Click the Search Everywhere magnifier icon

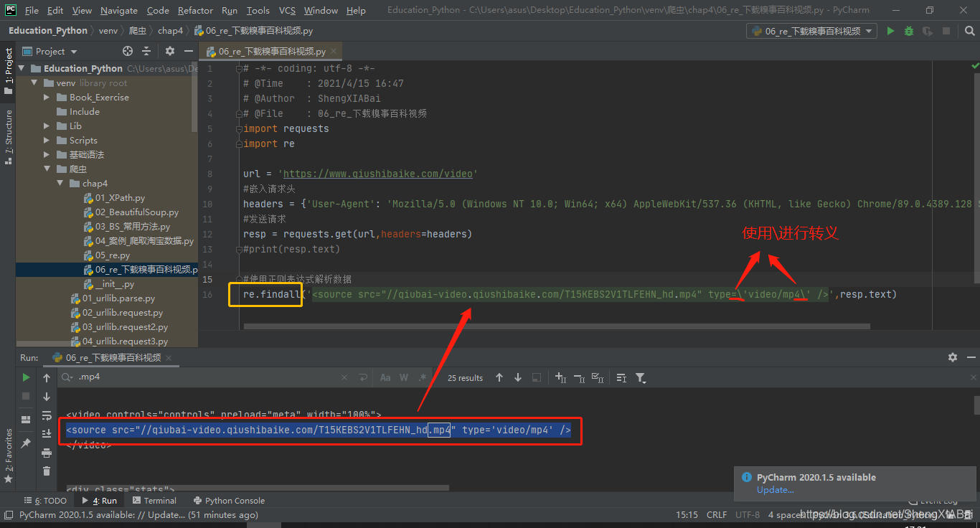point(968,31)
